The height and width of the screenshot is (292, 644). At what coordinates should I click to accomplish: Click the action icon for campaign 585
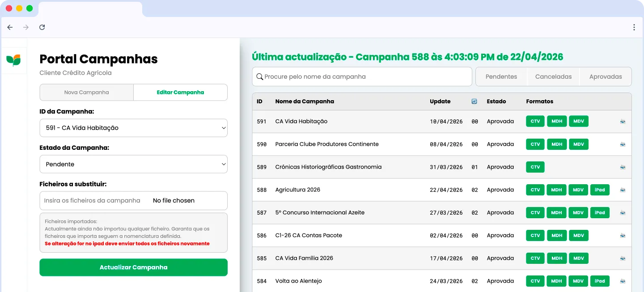623,258
